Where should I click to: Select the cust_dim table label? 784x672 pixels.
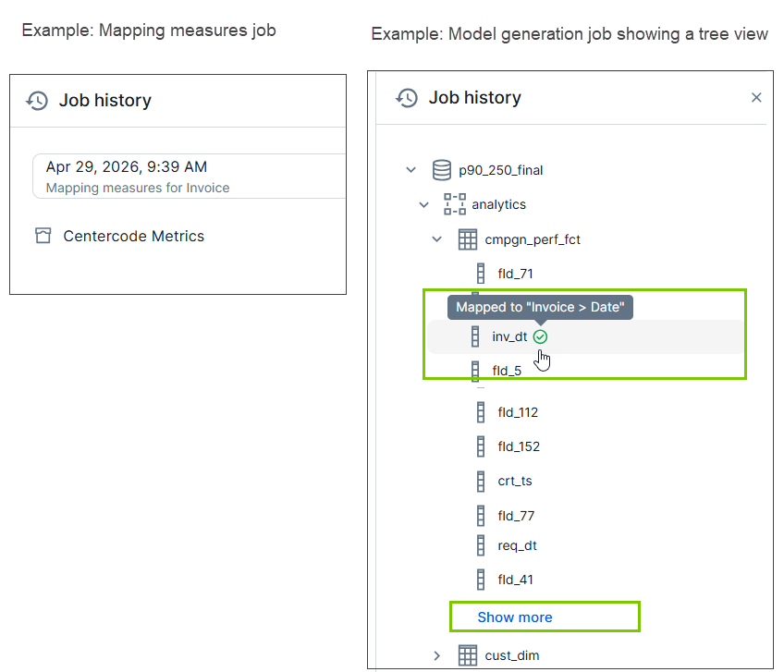tap(511, 655)
